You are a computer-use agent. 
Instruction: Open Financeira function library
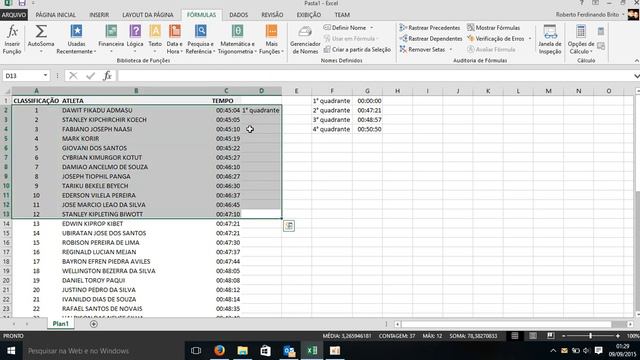point(111,39)
